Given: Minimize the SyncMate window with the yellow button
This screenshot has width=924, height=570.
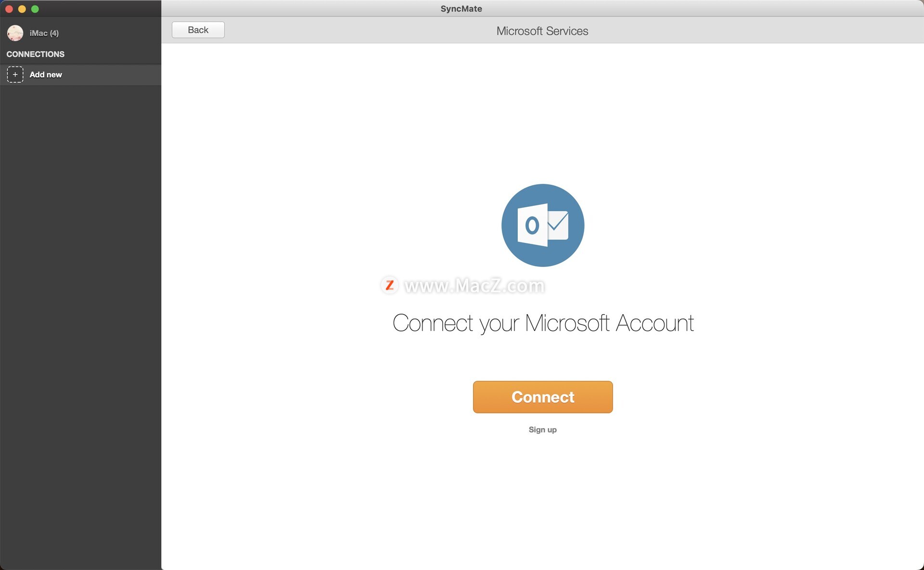Looking at the screenshot, I should click(22, 9).
